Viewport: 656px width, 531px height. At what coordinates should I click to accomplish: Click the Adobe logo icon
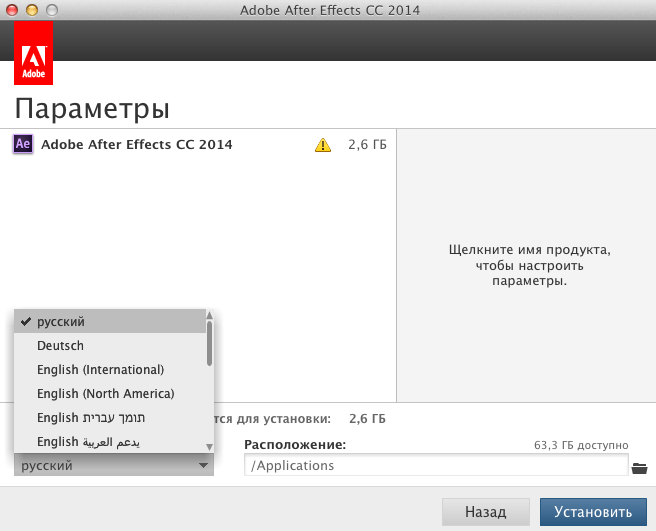(33, 53)
